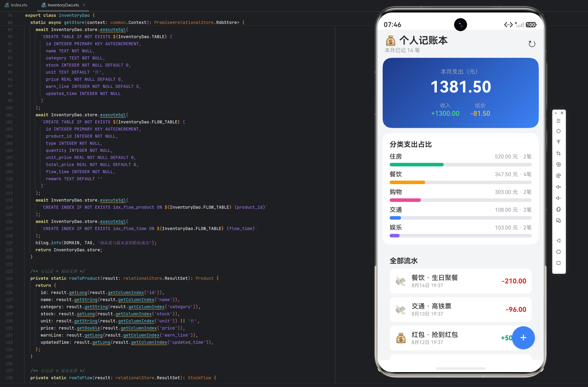
Task: Click the sticky header line export class InventoryDao
Action: tap(60, 15)
